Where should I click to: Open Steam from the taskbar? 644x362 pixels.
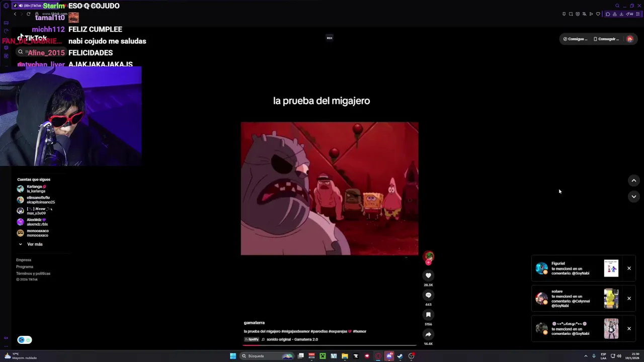pos(400,356)
